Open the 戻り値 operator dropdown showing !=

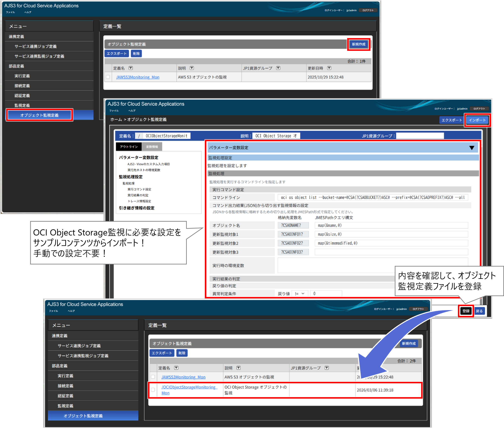(x=300, y=294)
